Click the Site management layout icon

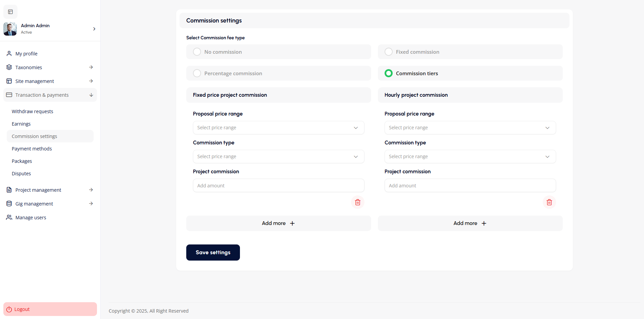[x=9, y=81]
